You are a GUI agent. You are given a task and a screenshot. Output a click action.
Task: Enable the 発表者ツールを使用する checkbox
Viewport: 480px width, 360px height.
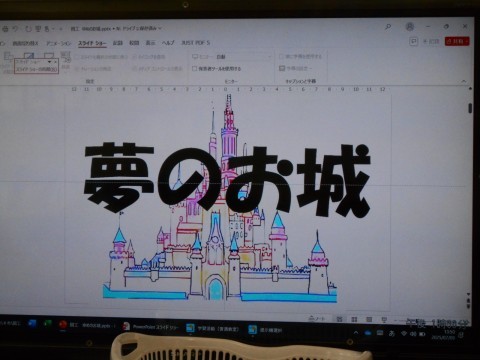[x=195, y=69]
